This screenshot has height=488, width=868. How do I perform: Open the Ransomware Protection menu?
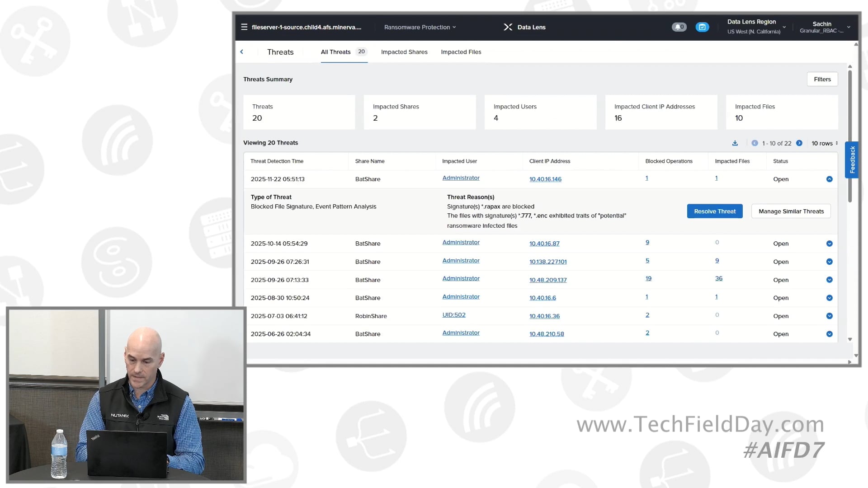420,27
